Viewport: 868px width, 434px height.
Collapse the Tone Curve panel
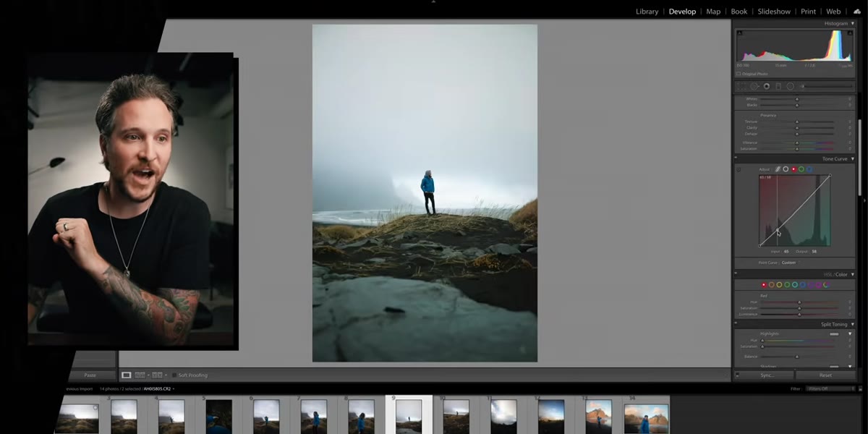click(853, 158)
